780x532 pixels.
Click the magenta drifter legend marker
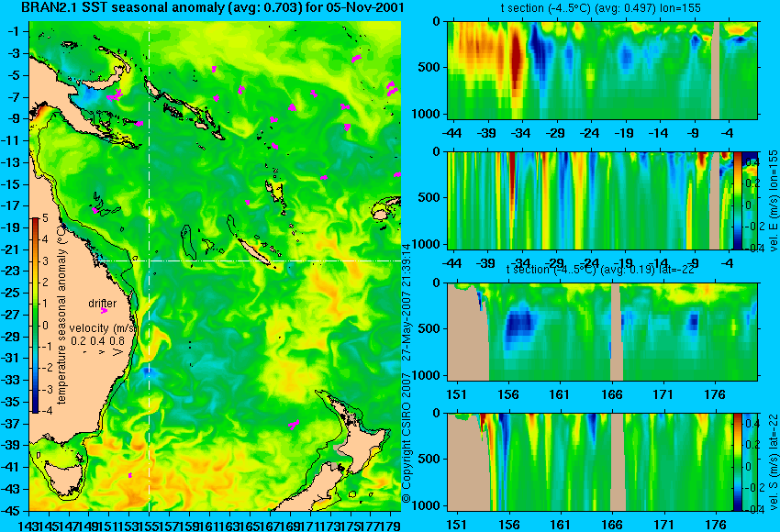click(104, 311)
